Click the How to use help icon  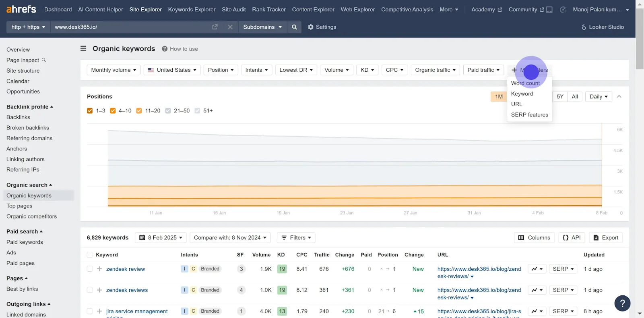(165, 49)
